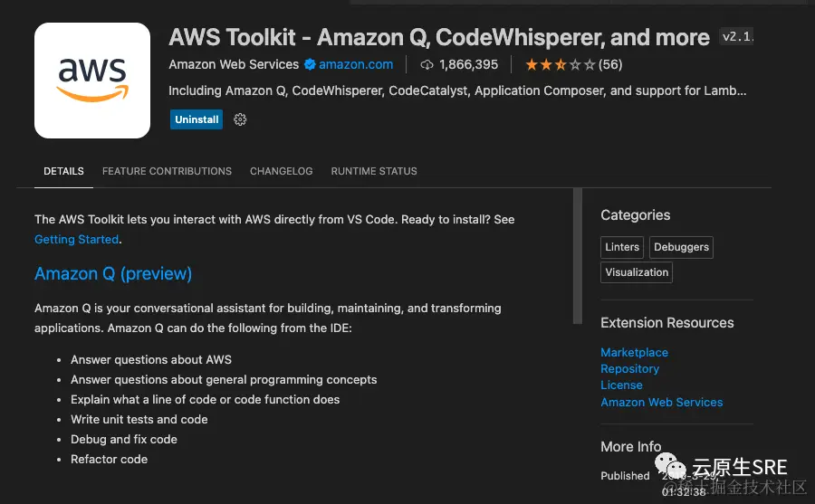Click the Amazon Q (preview) heading link
Screen dimensions: 815x504
(x=113, y=273)
